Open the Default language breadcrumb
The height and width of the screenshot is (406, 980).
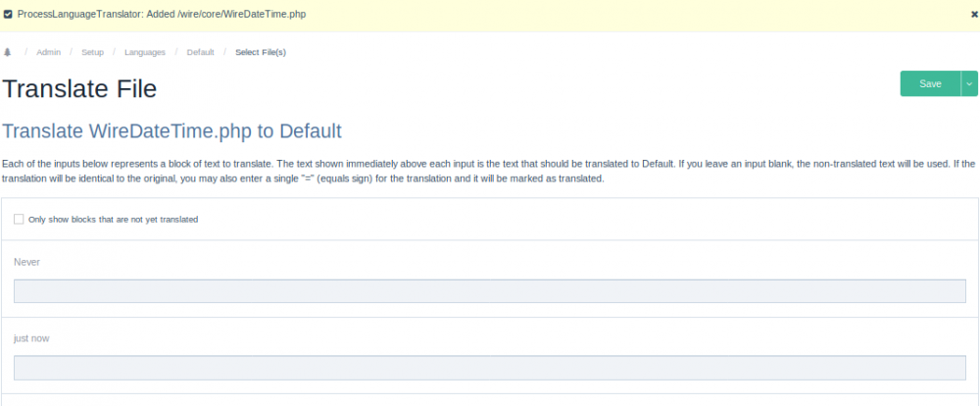click(200, 52)
